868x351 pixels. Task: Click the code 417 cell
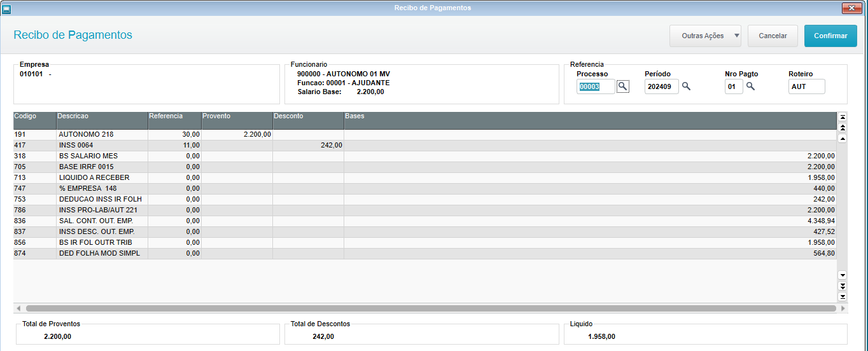pos(34,146)
